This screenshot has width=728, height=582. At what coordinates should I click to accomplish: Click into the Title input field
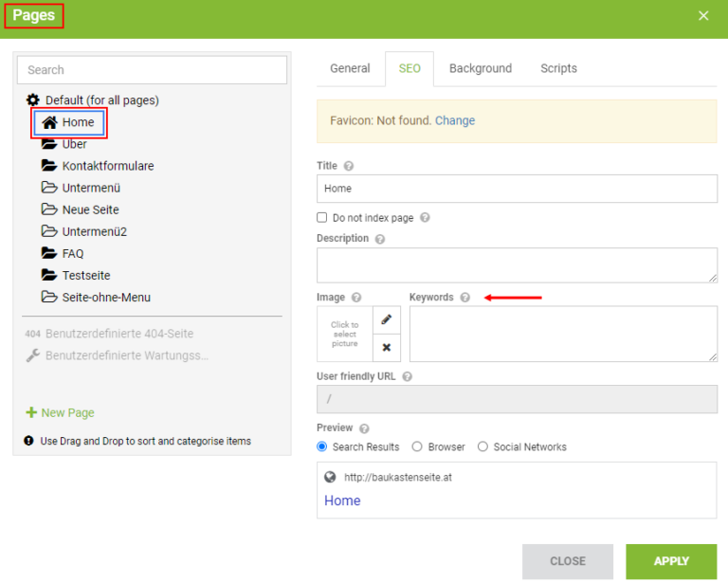517,189
